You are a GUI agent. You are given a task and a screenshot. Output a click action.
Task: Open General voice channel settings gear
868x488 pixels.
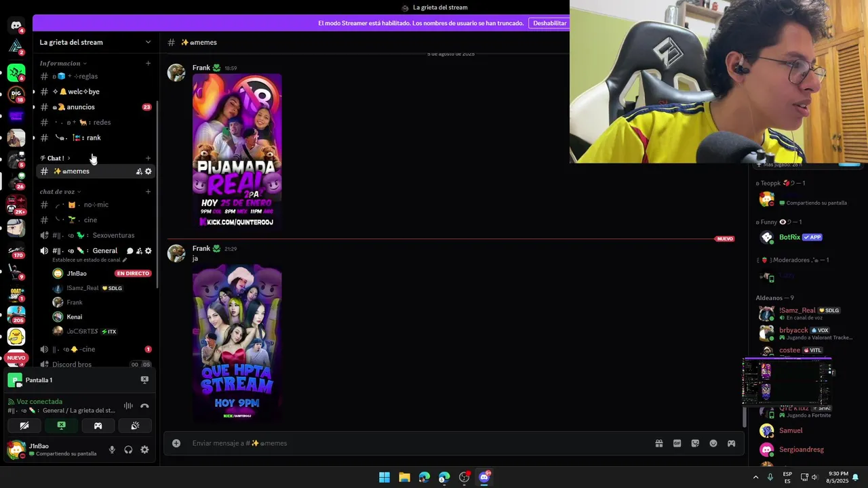(149, 251)
